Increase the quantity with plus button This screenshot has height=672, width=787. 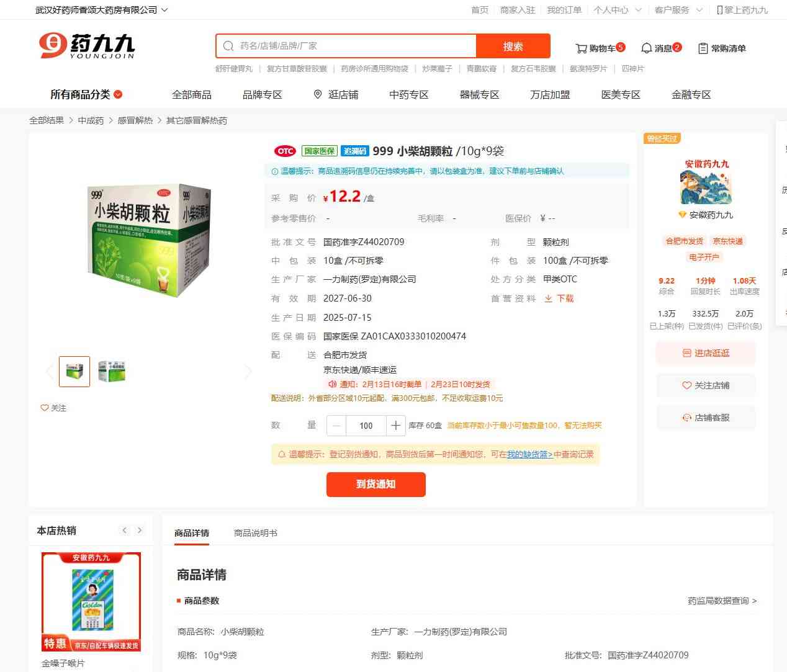pyautogui.click(x=395, y=426)
